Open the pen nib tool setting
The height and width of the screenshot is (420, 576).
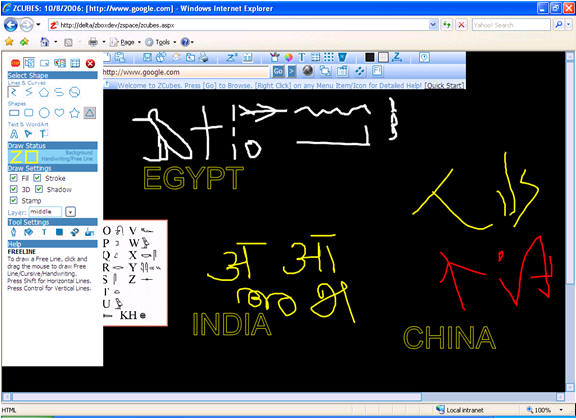pos(14,232)
